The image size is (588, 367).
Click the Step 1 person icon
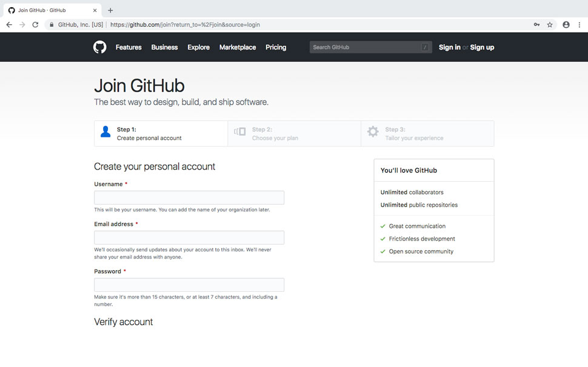click(105, 132)
